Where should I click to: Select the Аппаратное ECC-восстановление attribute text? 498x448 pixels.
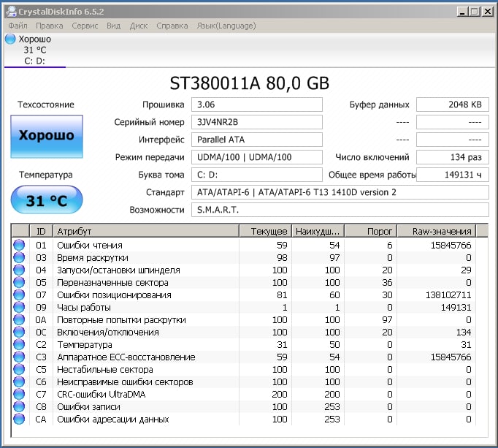point(126,357)
